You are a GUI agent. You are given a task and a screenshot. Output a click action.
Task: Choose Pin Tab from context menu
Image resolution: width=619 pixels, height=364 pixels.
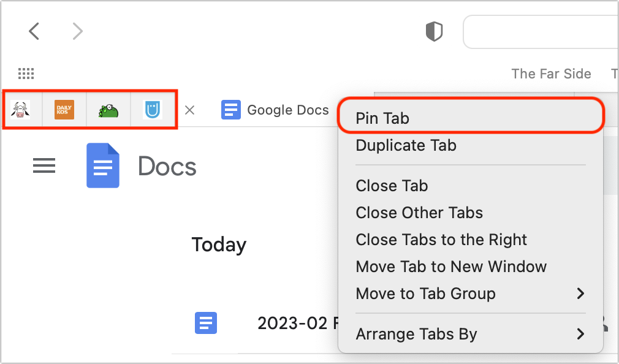471,118
